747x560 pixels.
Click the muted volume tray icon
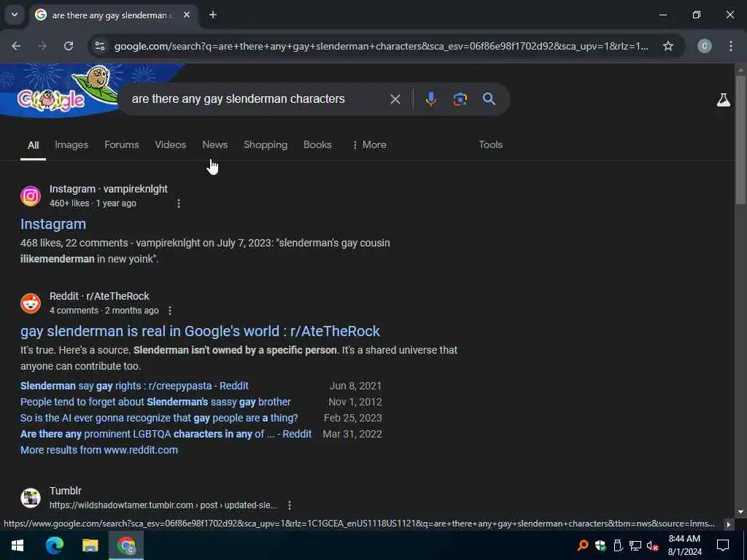652,545
